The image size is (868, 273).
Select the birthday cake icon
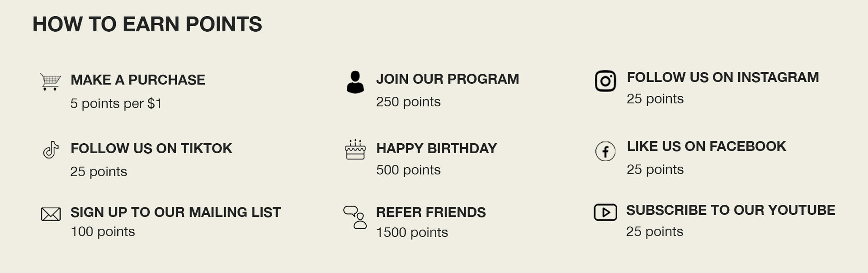coord(355,149)
